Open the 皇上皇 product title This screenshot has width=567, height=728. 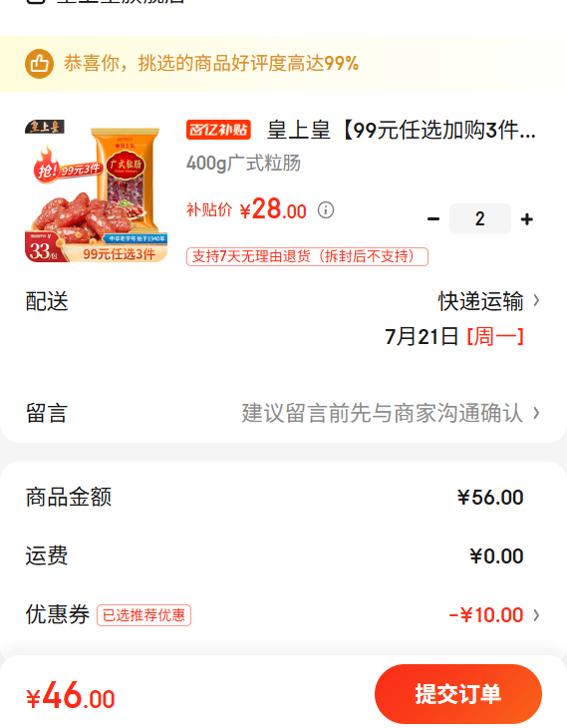click(x=402, y=130)
